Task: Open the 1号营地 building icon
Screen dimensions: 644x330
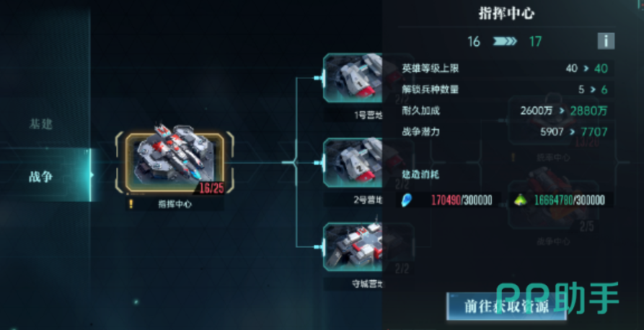Action: point(353,78)
